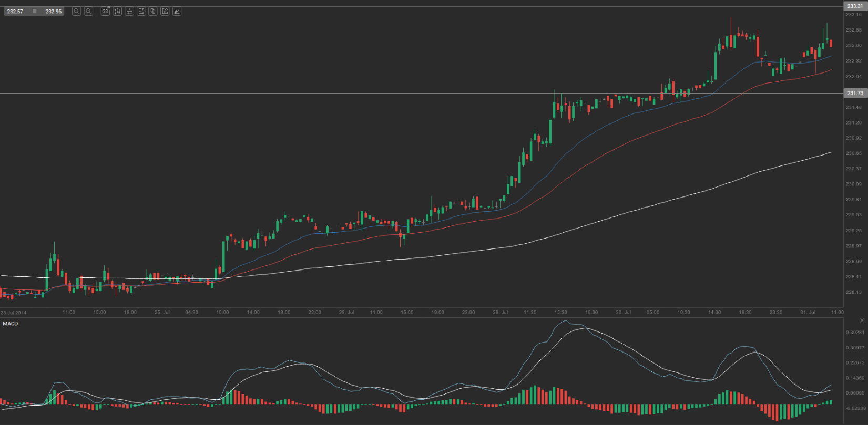Image resolution: width=868 pixels, height=425 pixels.
Task: Click the small square between prices
Action: (34, 11)
